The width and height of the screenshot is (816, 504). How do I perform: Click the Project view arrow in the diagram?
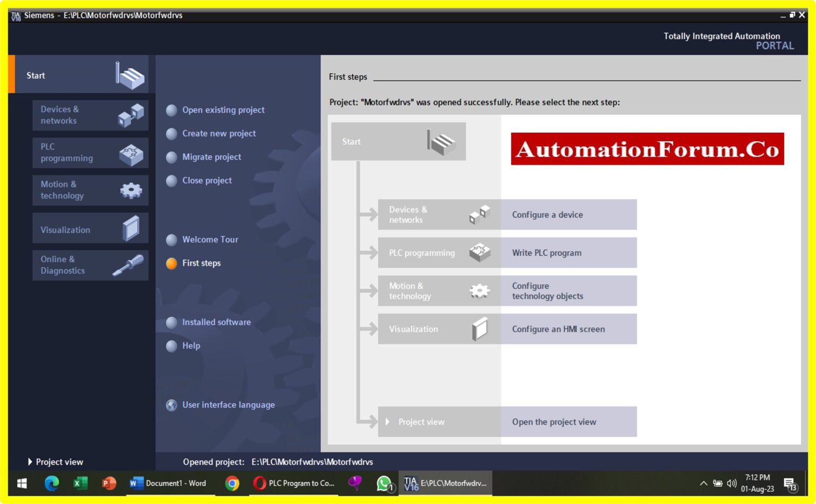(388, 422)
